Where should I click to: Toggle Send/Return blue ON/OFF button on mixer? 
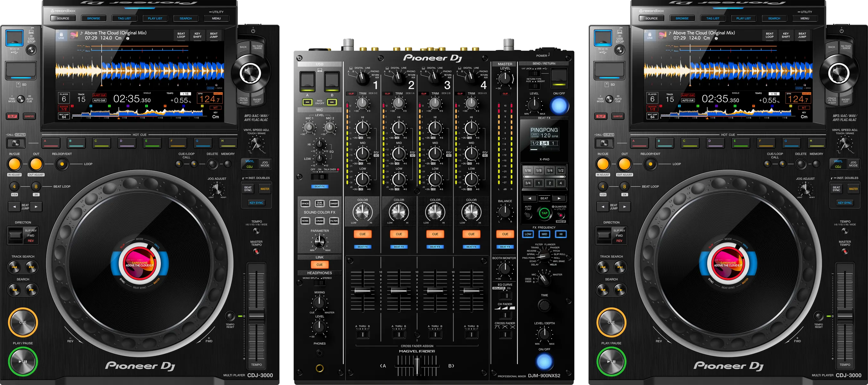pos(559,106)
